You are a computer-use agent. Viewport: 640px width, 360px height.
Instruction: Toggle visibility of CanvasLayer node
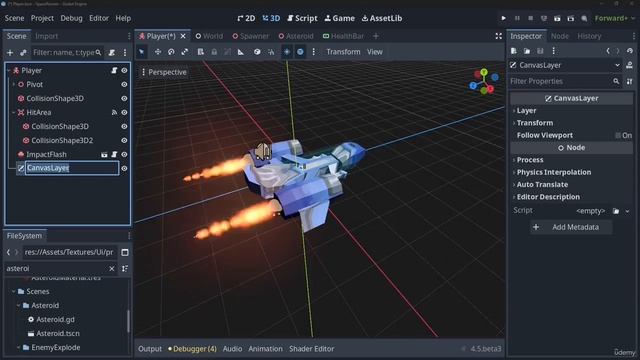tap(124, 168)
